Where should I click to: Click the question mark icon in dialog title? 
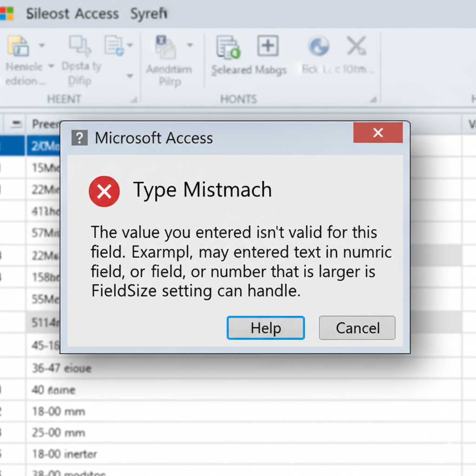click(x=79, y=138)
